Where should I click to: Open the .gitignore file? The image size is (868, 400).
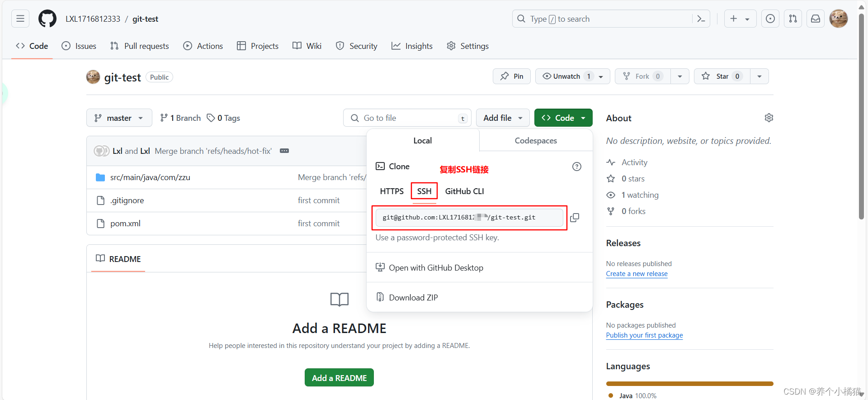point(127,200)
